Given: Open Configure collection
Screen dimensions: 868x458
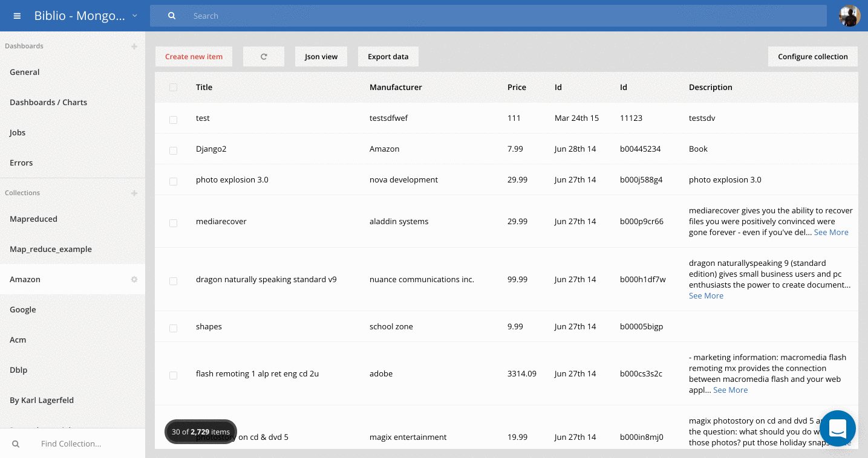Looking at the screenshot, I should tap(813, 57).
